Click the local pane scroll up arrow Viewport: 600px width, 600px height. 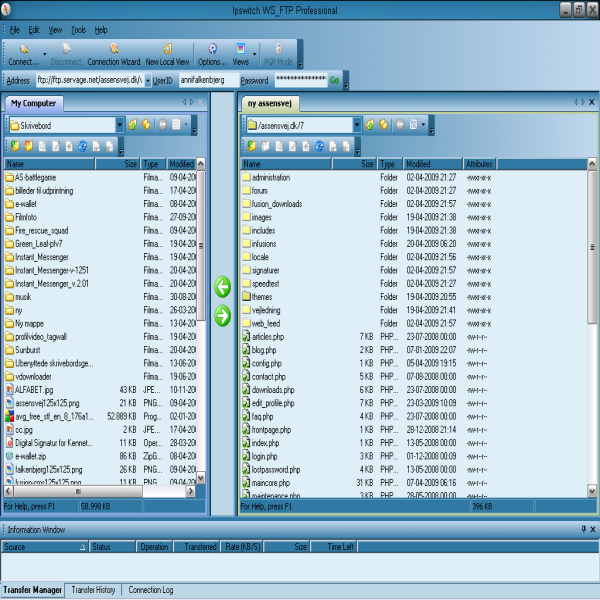click(201, 164)
